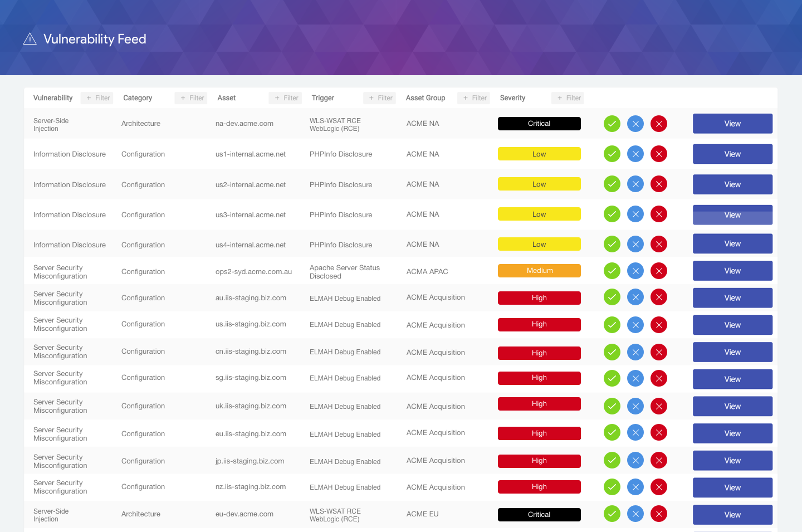Viewport: 802px width, 532px height.
Task: Add a filter on the Asset Group column
Action: 473,98
